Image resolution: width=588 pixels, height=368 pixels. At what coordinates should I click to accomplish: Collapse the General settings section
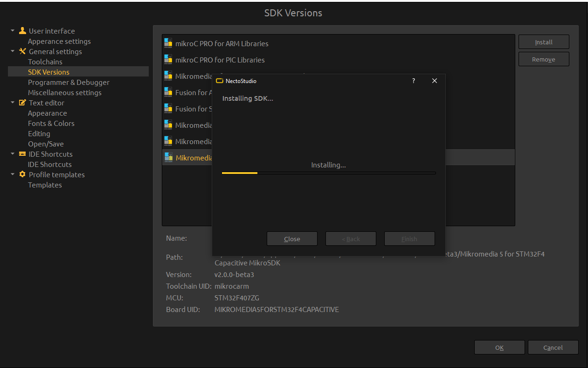click(13, 51)
